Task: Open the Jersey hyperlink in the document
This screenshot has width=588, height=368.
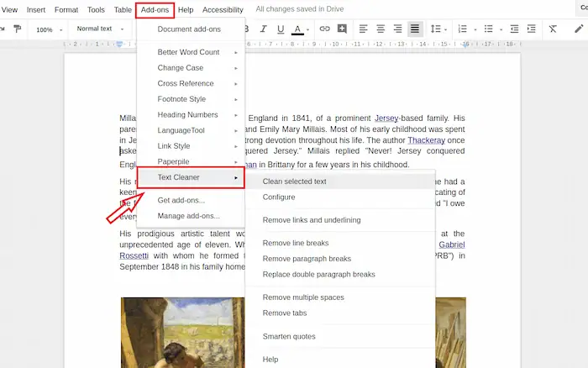Action: tap(387, 118)
